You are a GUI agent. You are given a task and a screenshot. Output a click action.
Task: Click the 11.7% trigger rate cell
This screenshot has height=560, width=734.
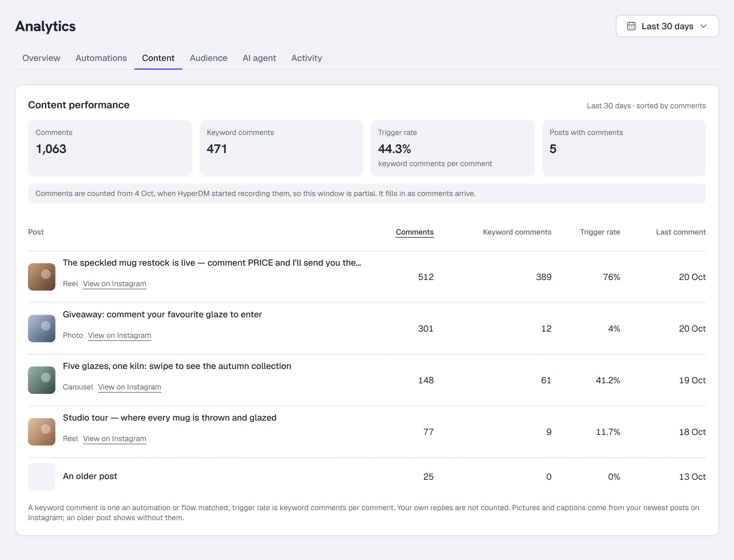pos(608,432)
